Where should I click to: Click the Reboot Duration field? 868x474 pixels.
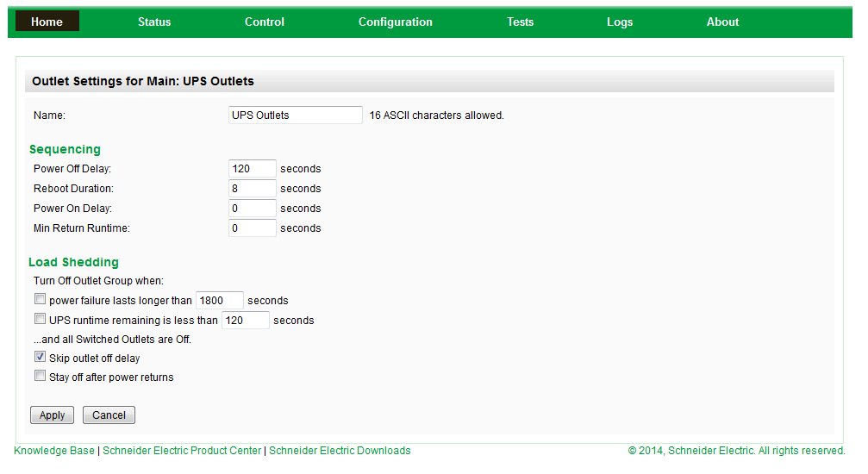(x=253, y=188)
